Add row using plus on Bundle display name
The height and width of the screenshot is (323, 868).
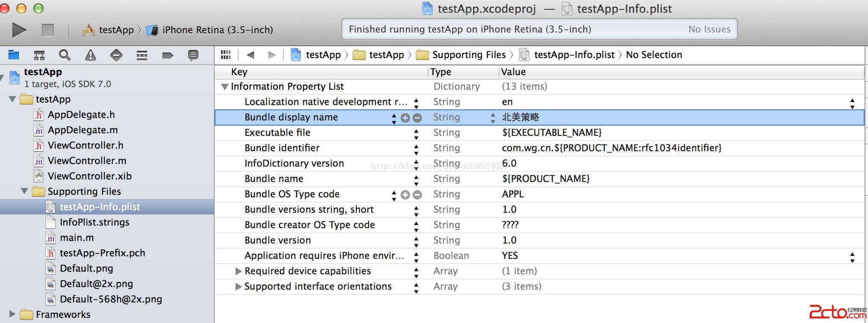(405, 118)
